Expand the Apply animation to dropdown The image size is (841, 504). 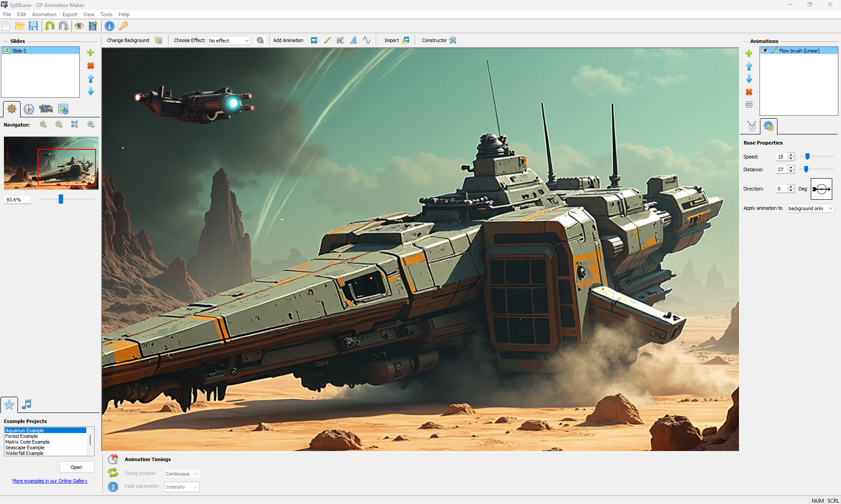point(810,208)
